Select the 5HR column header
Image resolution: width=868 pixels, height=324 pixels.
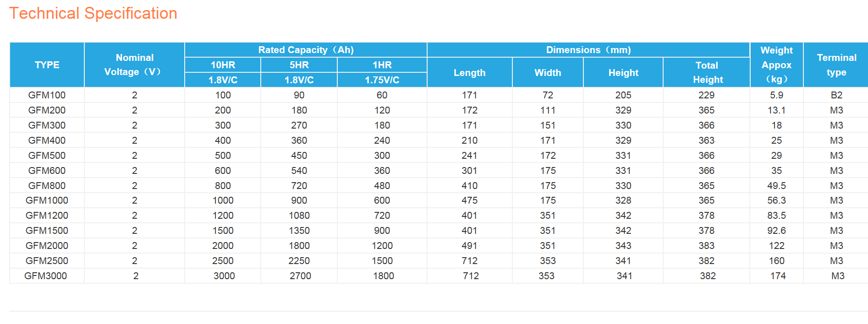click(299, 65)
